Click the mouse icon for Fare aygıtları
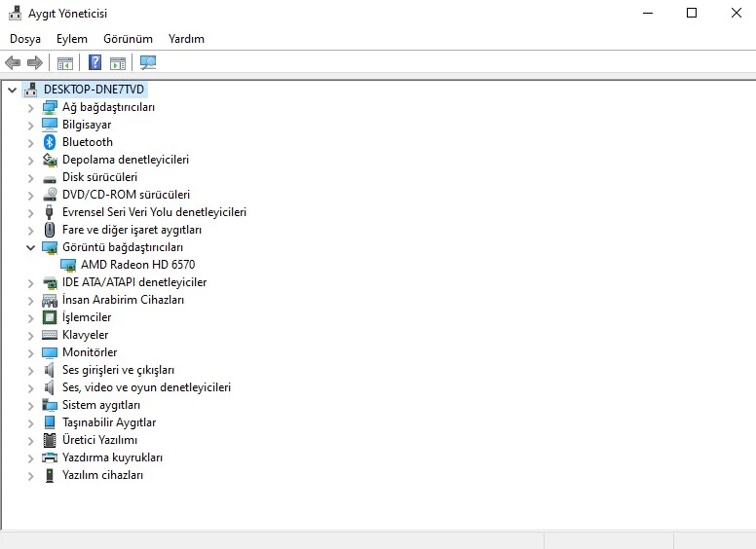This screenshot has height=549, width=756. pos(49,230)
